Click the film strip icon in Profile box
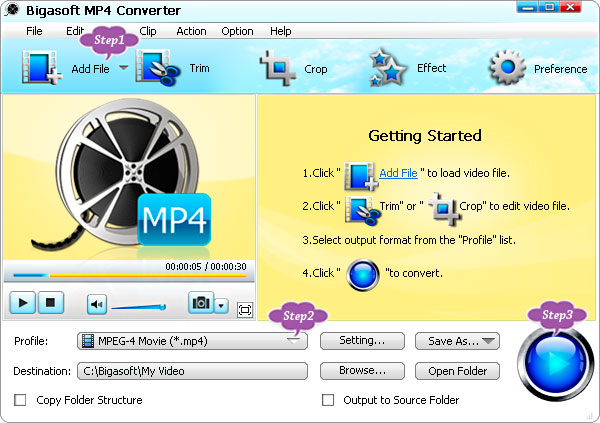The image size is (600, 423). 88,341
